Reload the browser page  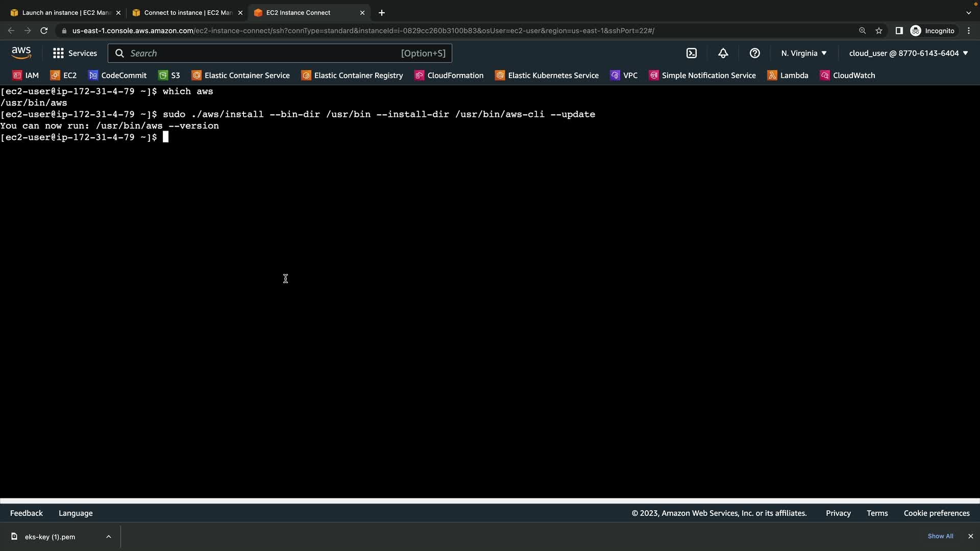(44, 31)
